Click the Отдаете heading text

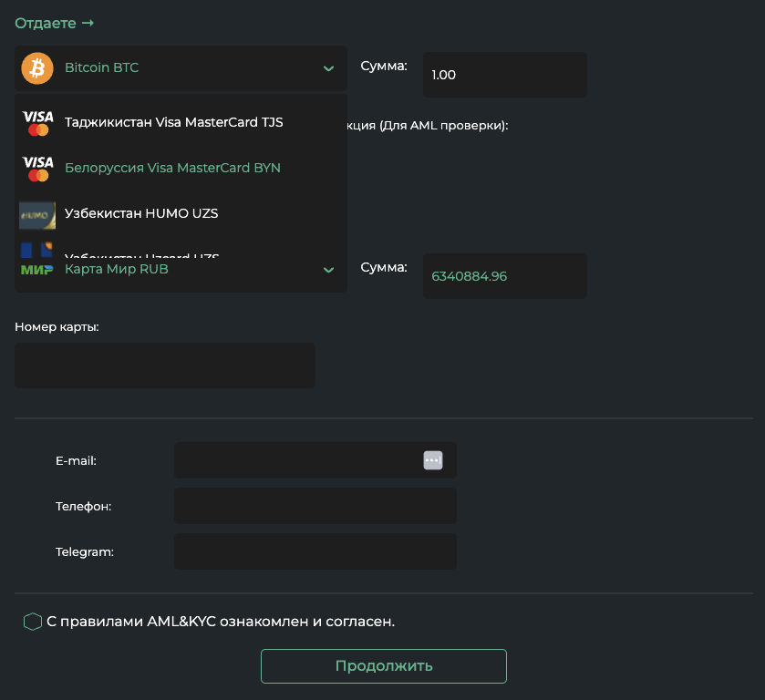[x=46, y=23]
